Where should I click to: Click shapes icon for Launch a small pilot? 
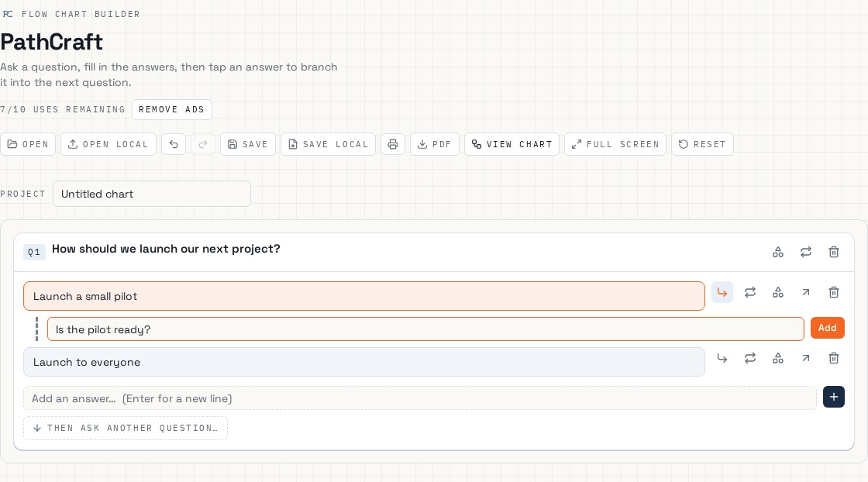coord(778,292)
